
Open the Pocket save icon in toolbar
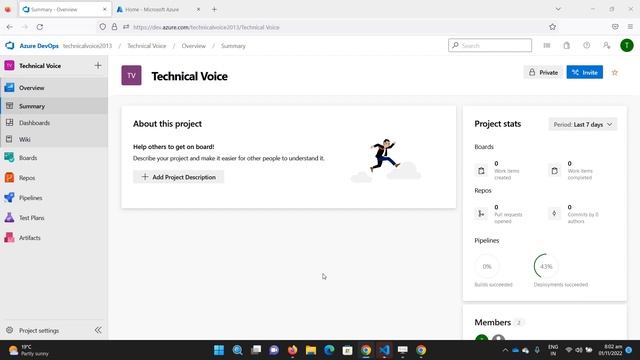(x=615, y=27)
